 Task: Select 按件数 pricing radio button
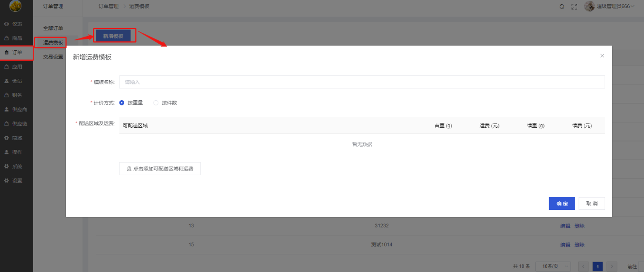pyautogui.click(x=156, y=103)
